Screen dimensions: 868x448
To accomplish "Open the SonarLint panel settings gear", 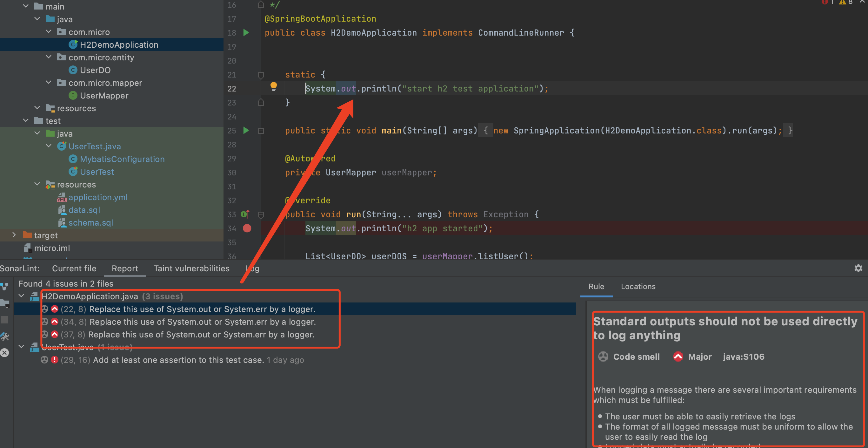I will (858, 268).
